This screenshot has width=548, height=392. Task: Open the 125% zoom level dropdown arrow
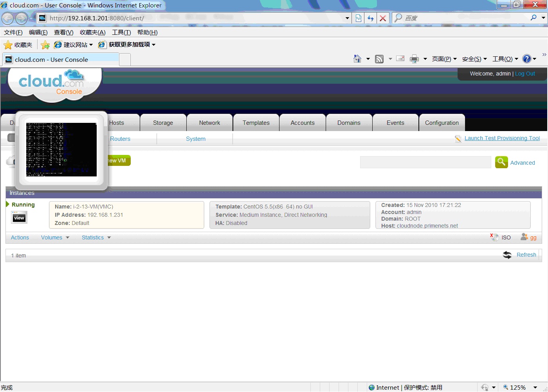pos(535,387)
